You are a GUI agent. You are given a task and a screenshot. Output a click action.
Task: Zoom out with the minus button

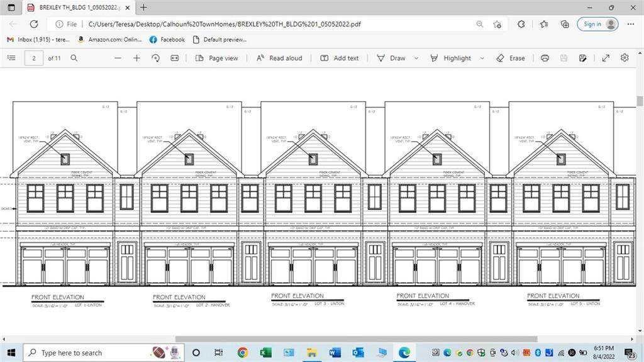[x=118, y=58]
